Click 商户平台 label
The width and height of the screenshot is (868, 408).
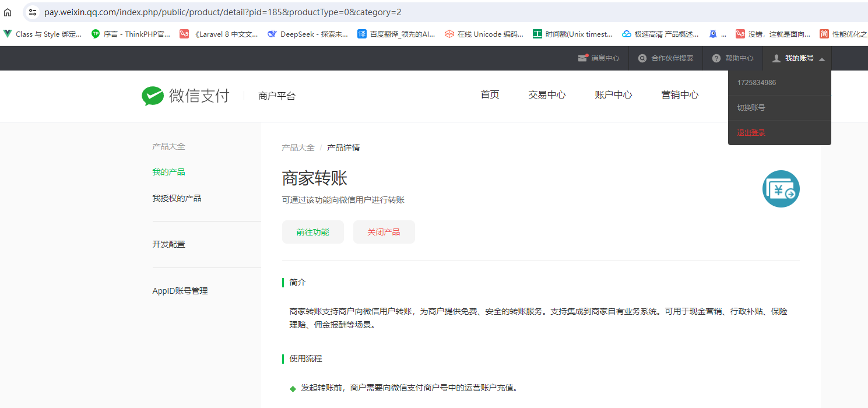(x=277, y=96)
